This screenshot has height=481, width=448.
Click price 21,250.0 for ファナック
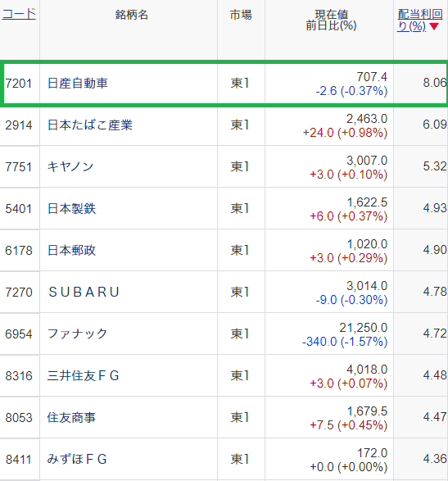point(364,327)
